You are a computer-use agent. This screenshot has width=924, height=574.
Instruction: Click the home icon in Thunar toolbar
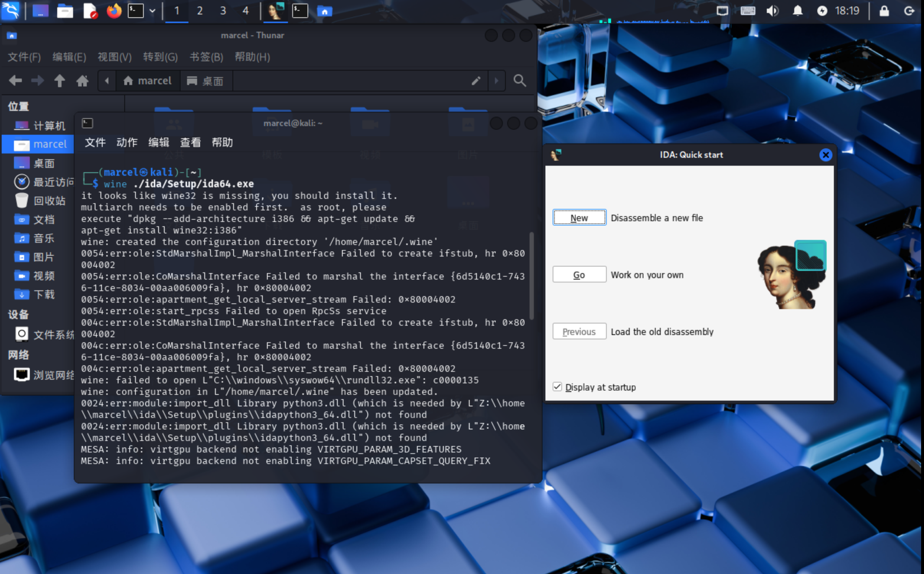(82, 81)
